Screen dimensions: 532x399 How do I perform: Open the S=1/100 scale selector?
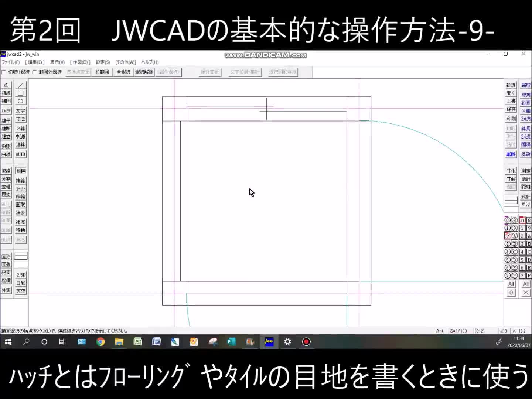(x=458, y=331)
